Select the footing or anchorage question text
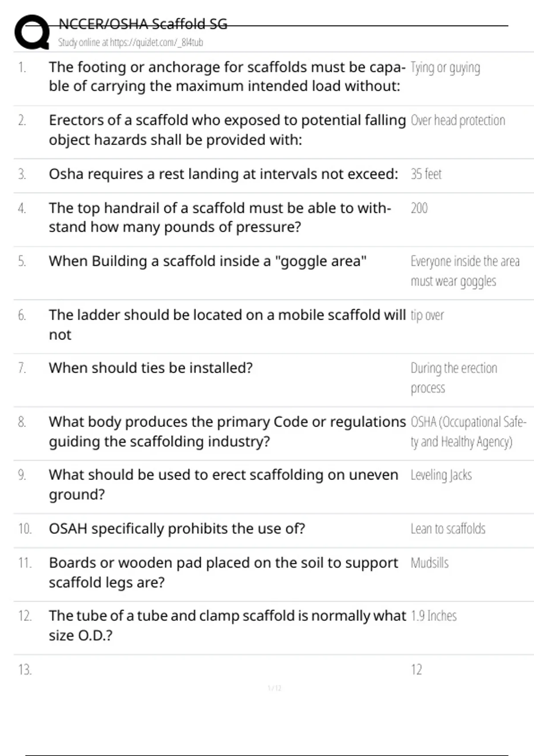534x756 pixels. 227,76
